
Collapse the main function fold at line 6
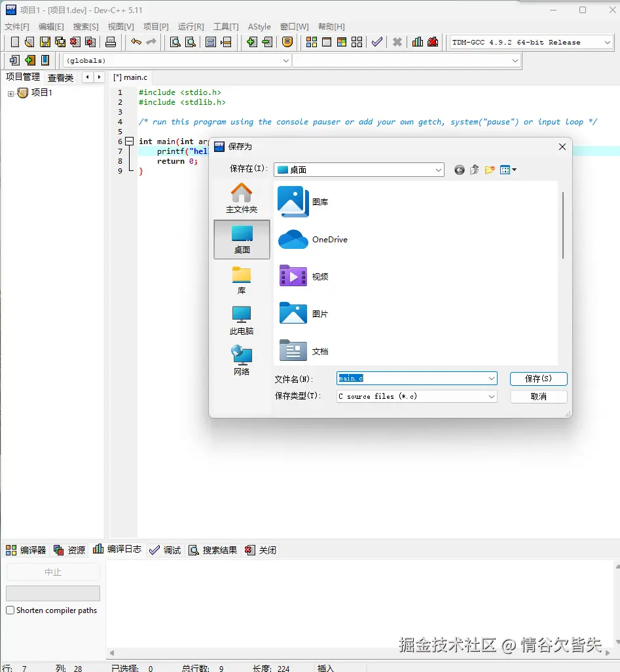click(130, 141)
